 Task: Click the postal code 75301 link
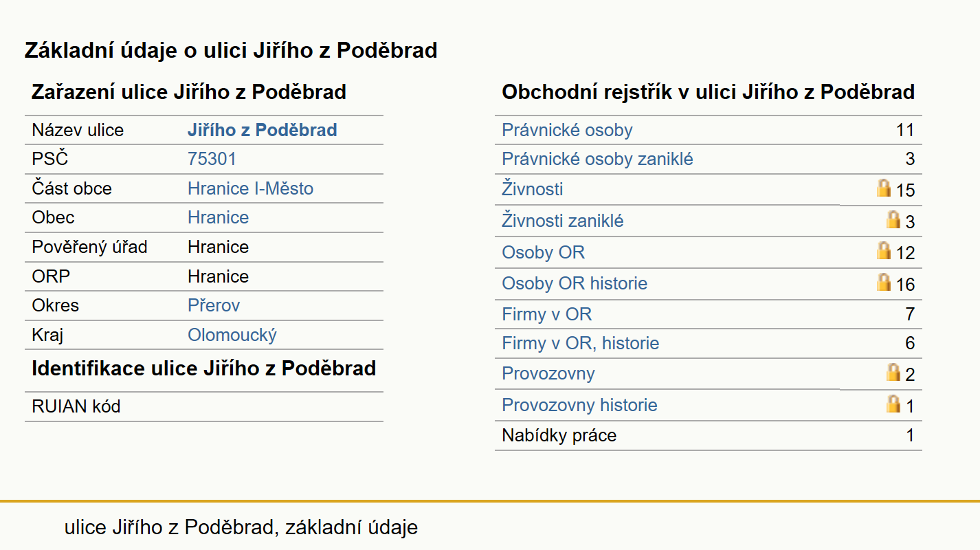[x=212, y=159]
